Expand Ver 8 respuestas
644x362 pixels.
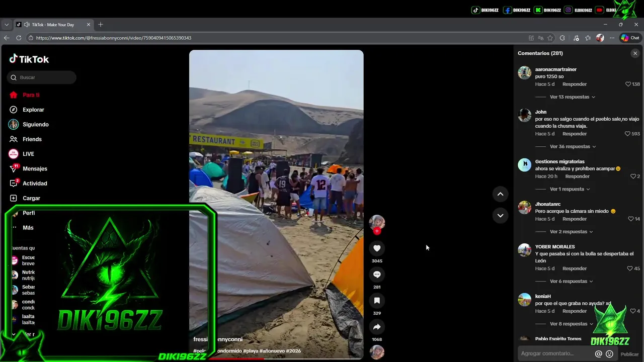[572, 324]
